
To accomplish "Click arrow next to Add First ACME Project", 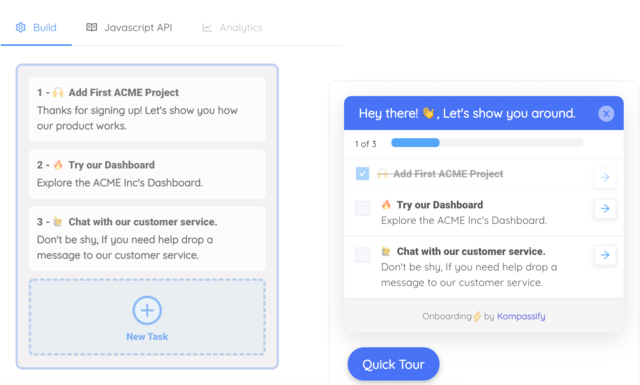I will pyautogui.click(x=605, y=177).
